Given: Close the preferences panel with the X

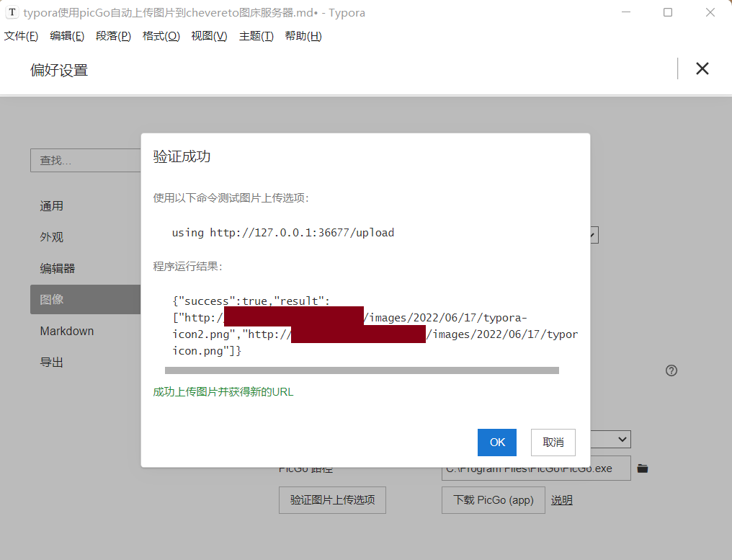Looking at the screenshot, I should [702, 68].
